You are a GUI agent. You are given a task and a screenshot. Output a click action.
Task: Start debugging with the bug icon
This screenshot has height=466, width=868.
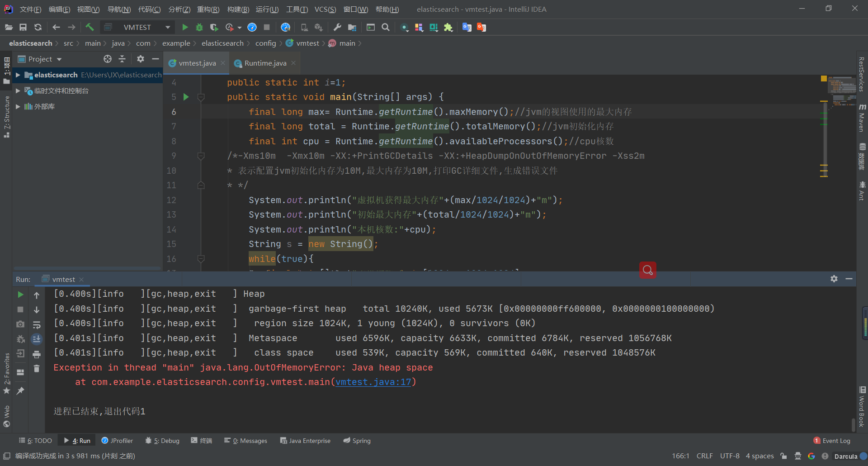pos(199,27)
